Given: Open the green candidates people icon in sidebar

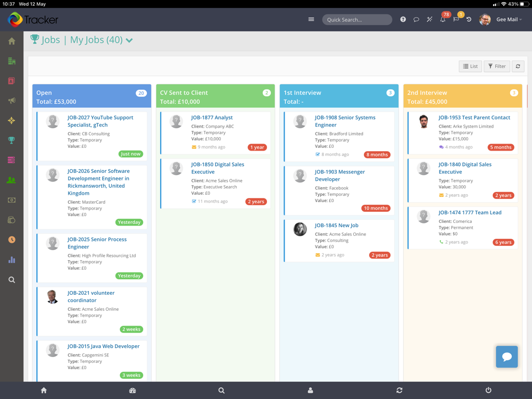Looking at the screenshot, I should pos(12,180).
